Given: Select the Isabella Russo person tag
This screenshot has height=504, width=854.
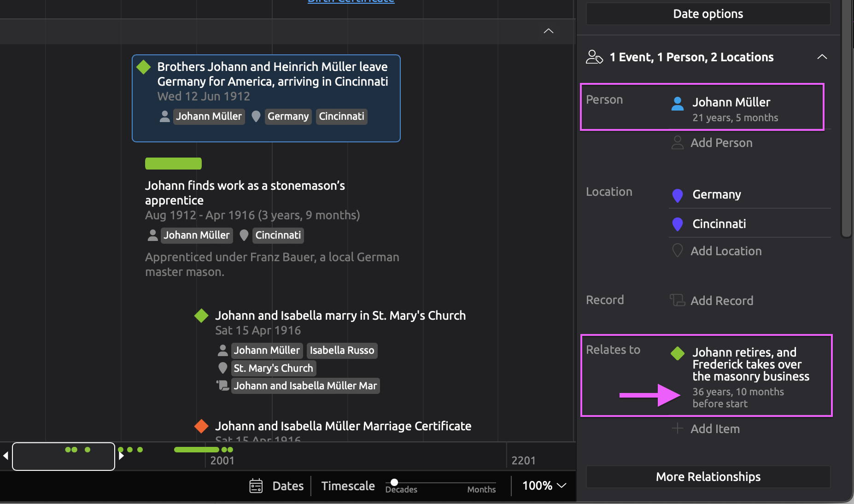Looking at the screenshot, I should (342, 351).
